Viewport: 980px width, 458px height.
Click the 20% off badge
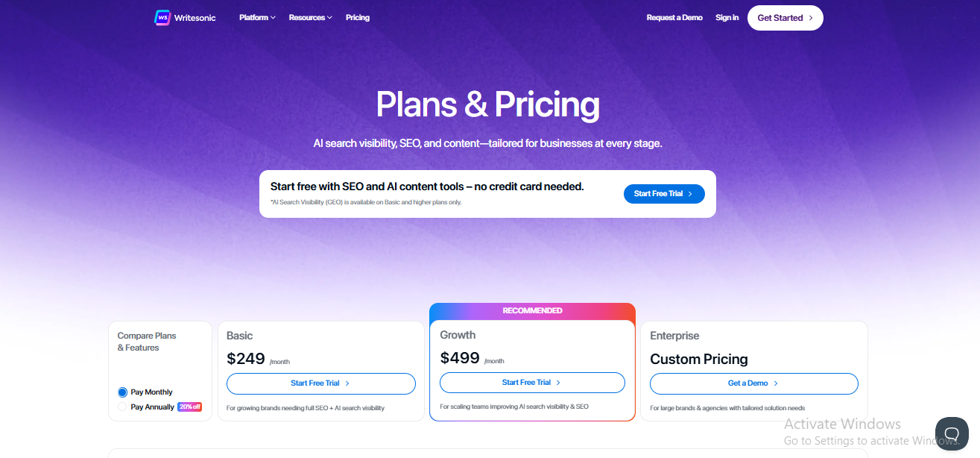pos(189,407)
